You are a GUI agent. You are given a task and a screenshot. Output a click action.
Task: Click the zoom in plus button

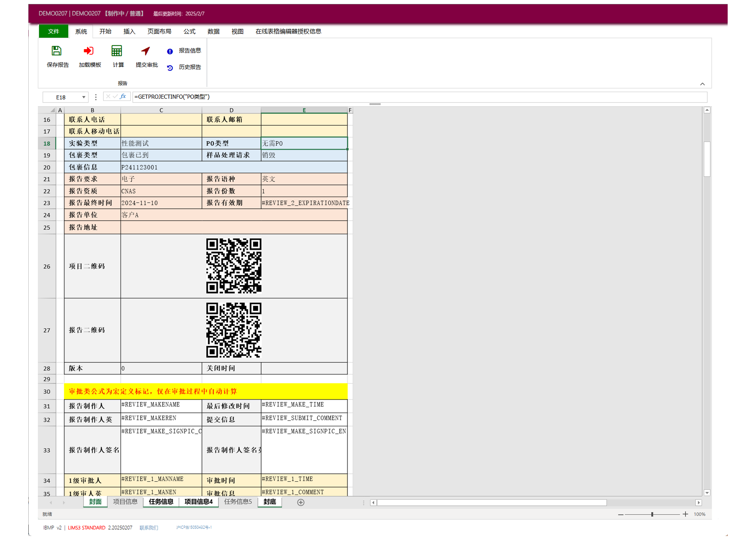pos(685,514)
